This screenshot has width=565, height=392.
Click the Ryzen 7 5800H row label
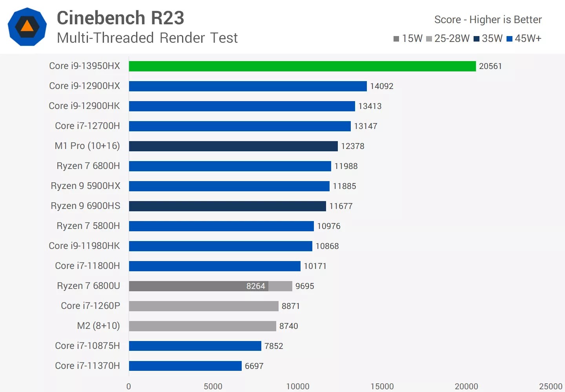click(88, 226)
